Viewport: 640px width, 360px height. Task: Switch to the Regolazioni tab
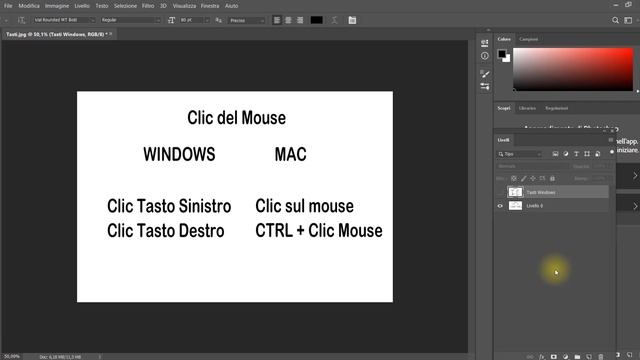click(x=556, y=108)
